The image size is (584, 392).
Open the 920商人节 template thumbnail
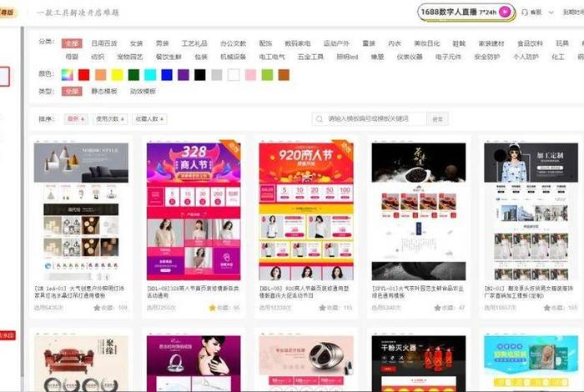click(306, 210)
